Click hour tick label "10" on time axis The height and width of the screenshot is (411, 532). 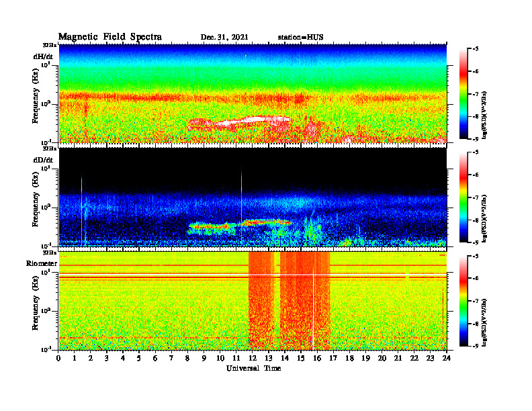[220, 359]
